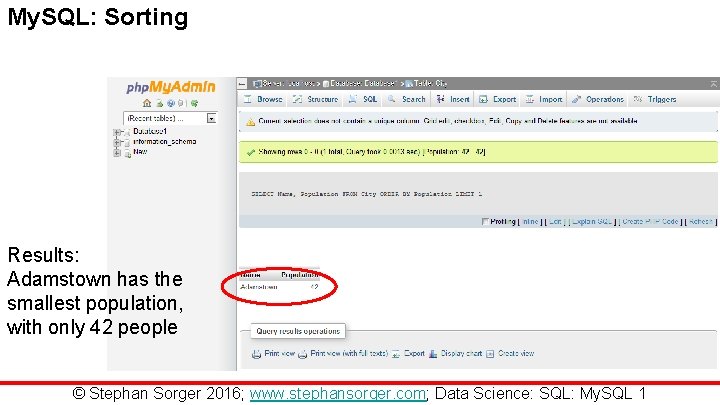Open the Triggers tab
720x405 pixels.
655,99
